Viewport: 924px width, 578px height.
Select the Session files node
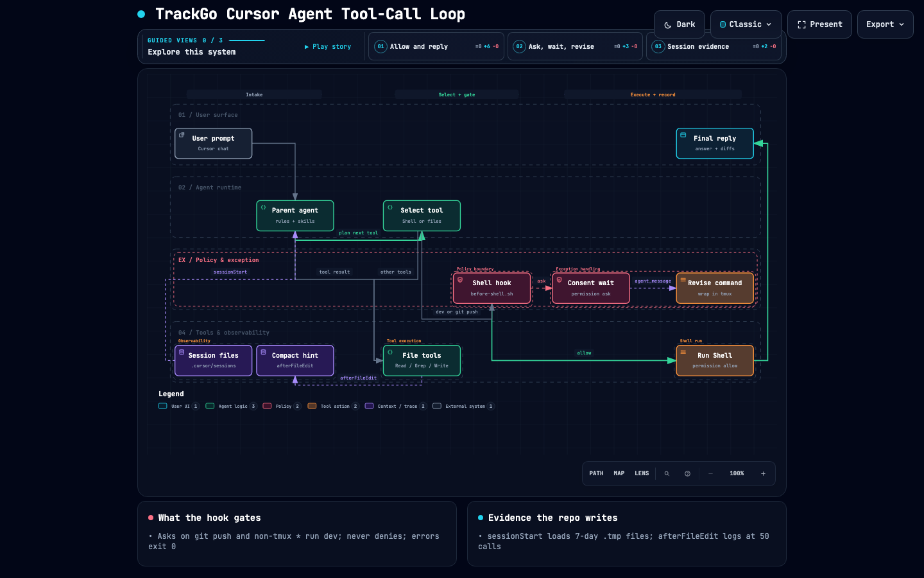coord(214,361)
